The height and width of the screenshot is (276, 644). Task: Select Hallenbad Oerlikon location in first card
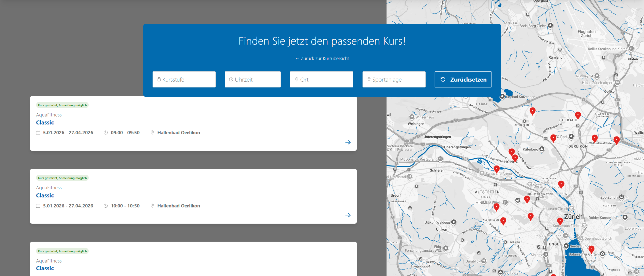point(178,133)
